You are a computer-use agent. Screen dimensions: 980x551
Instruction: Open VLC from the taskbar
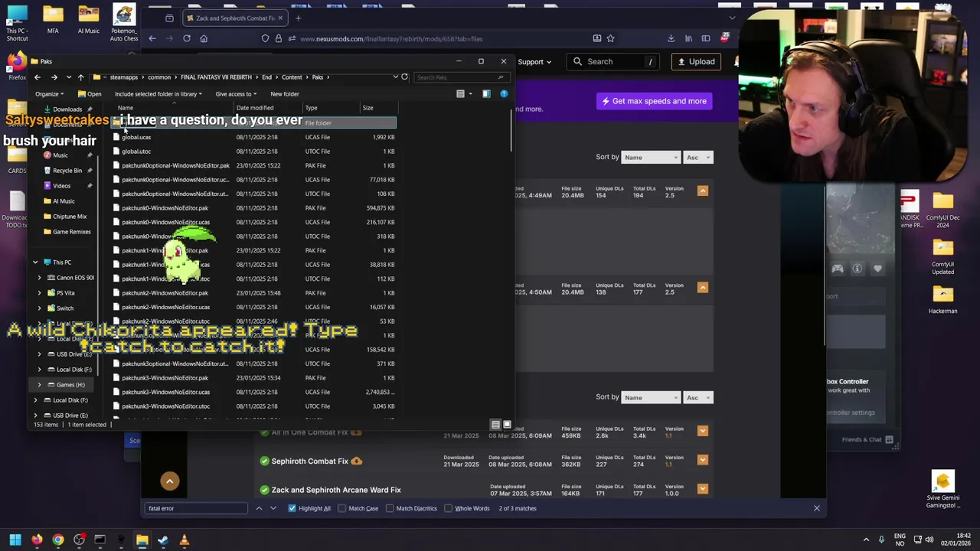(184, 540)
